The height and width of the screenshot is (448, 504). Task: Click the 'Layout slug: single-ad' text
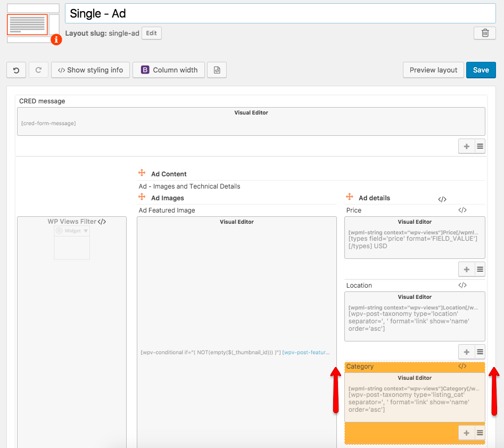click(x=102, y=33)
